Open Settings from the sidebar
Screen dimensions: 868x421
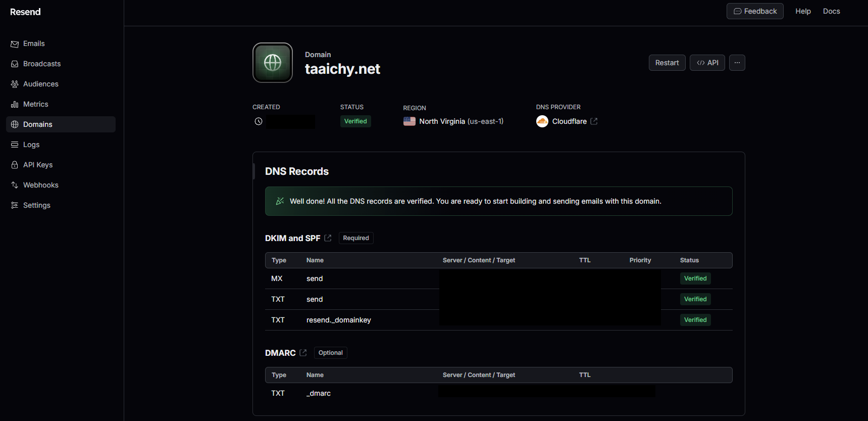36,206
